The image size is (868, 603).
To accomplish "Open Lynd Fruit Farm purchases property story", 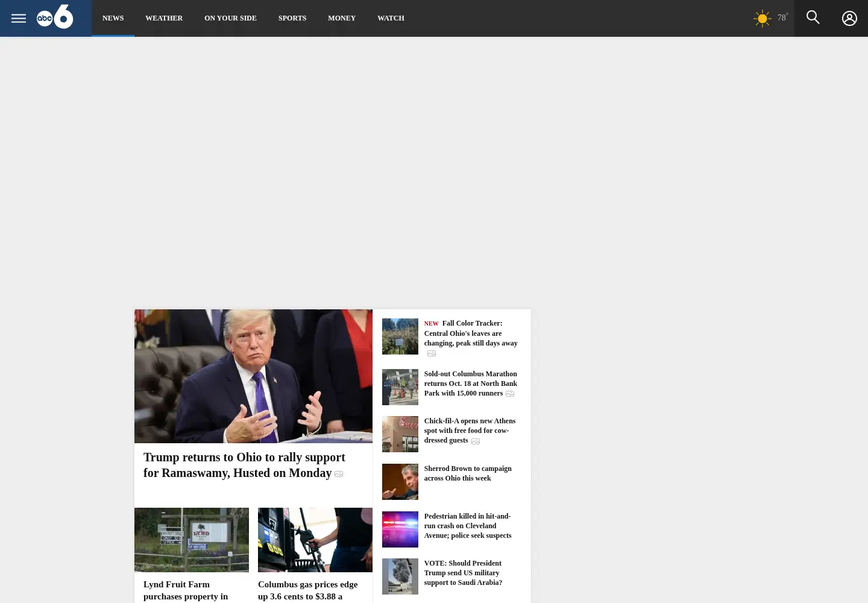I will pyautogui.click(x=186, y=590).
